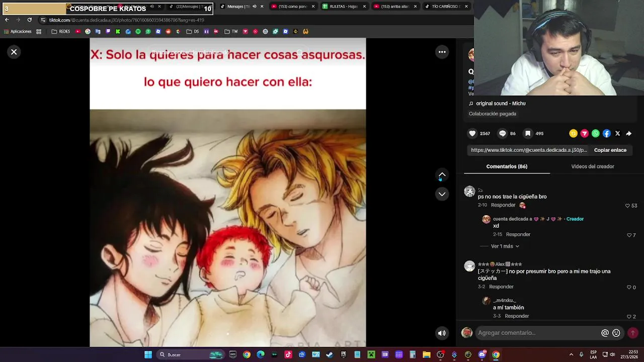Share post to WhatsApp

(596, 133)
